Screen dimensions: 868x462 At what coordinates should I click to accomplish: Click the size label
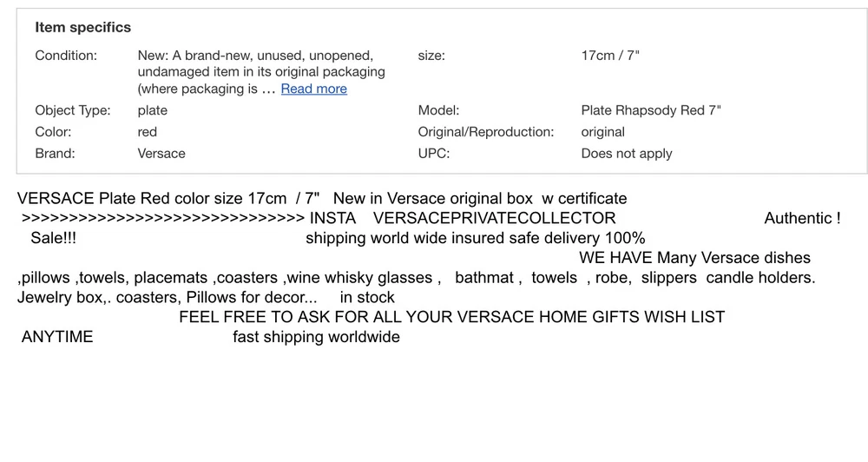(431, 56)
